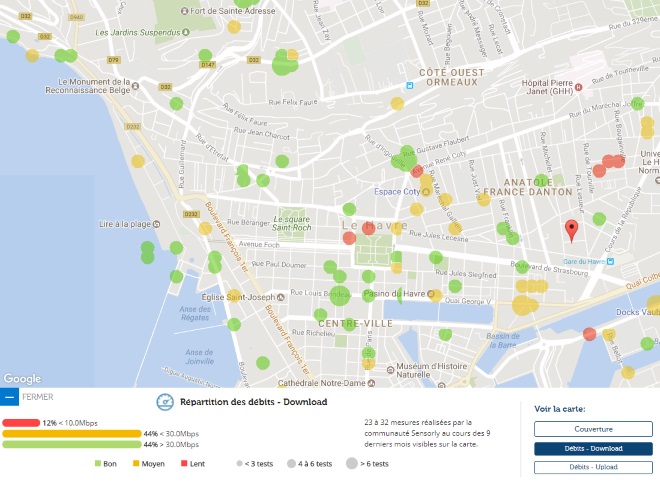Collapse the panel with the blue minus button
This screenshot has height=488, width=660.
coord(9,397)
